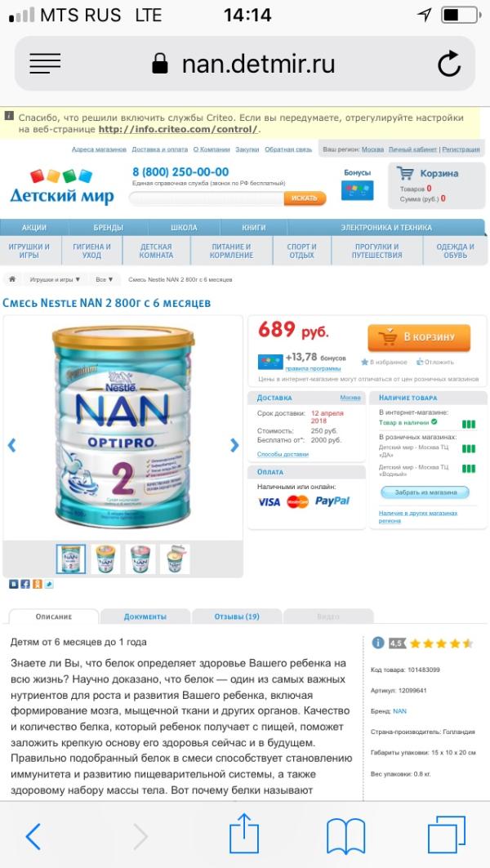Open the Питание и кормление category menu
The image size is (490, 868).
(x=231, y=251)
